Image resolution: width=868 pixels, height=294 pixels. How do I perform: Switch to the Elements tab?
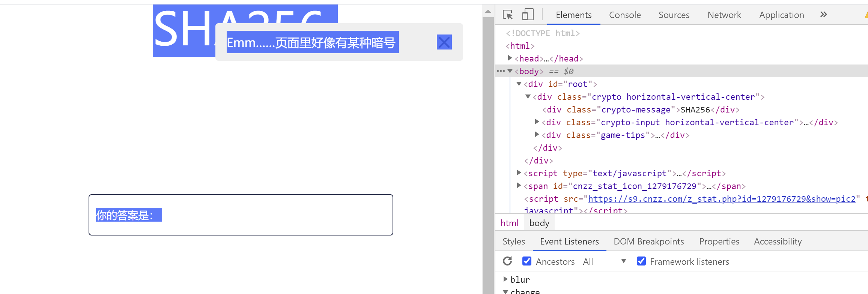[x=573, y=15]
